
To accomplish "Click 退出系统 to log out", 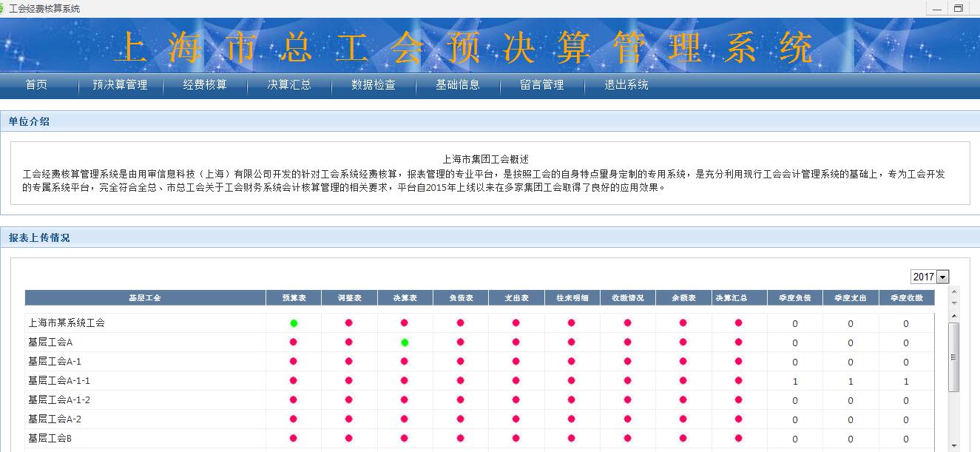I will click(626, 85).
